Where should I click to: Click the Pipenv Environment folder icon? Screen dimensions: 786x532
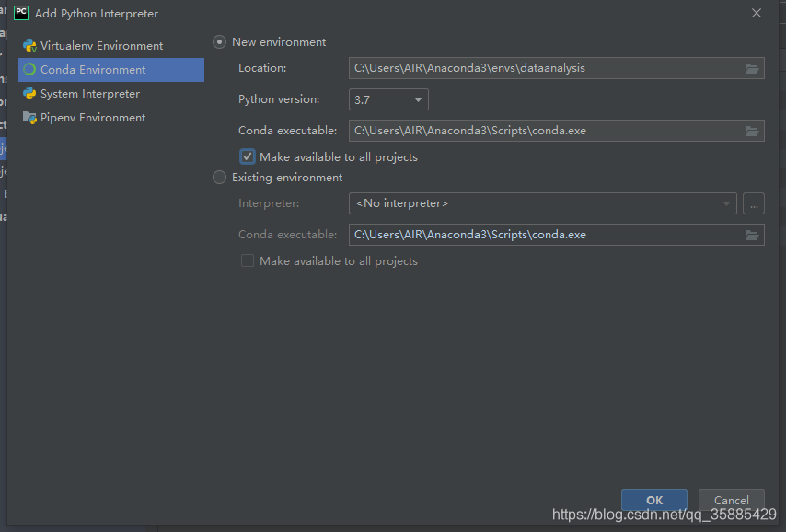[x=29, y=117]
